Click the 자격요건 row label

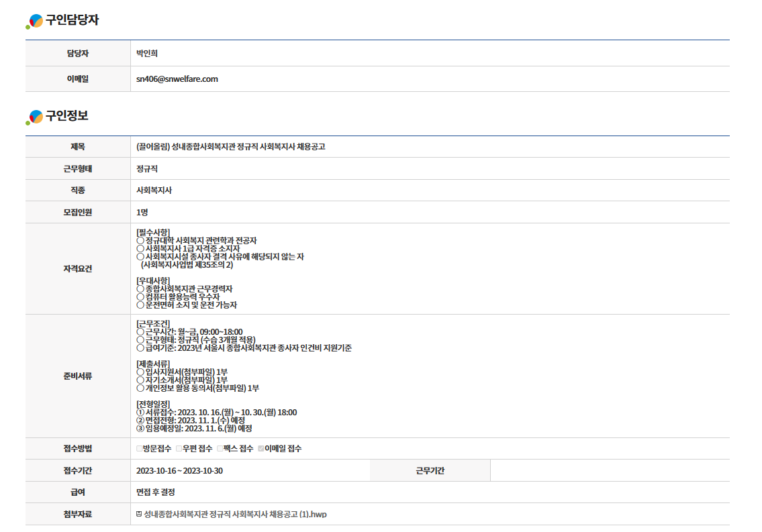(x=78, y=268)
